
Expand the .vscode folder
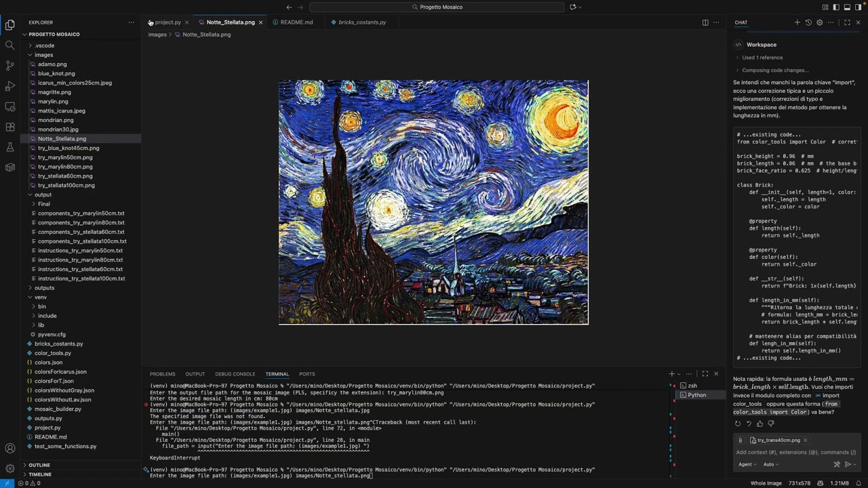click(x=45, y=45)
